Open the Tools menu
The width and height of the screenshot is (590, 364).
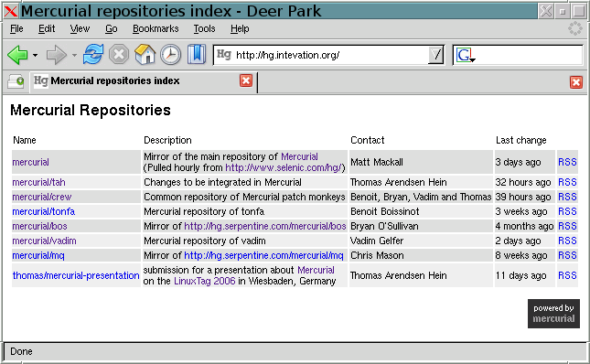(x=204, y=28)
